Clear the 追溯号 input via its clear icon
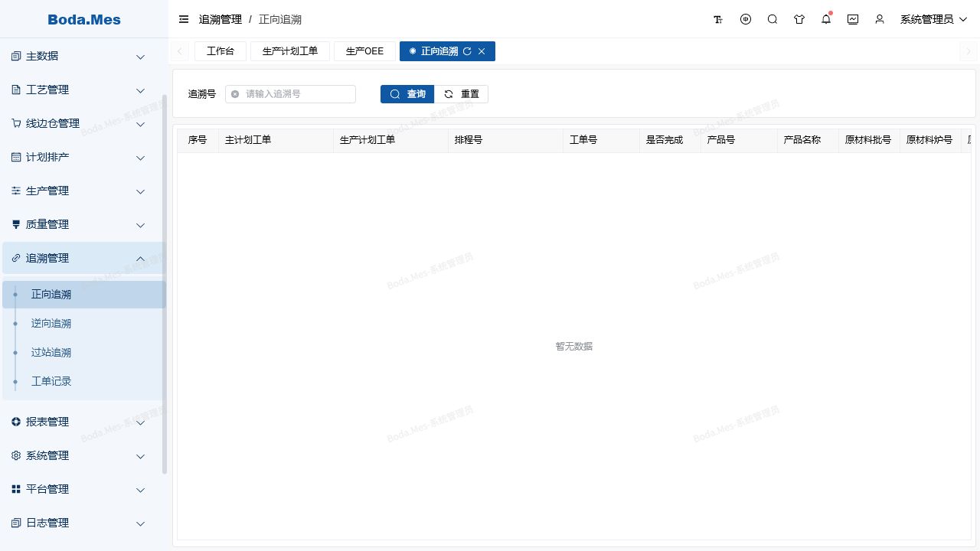 click(235, 94)
